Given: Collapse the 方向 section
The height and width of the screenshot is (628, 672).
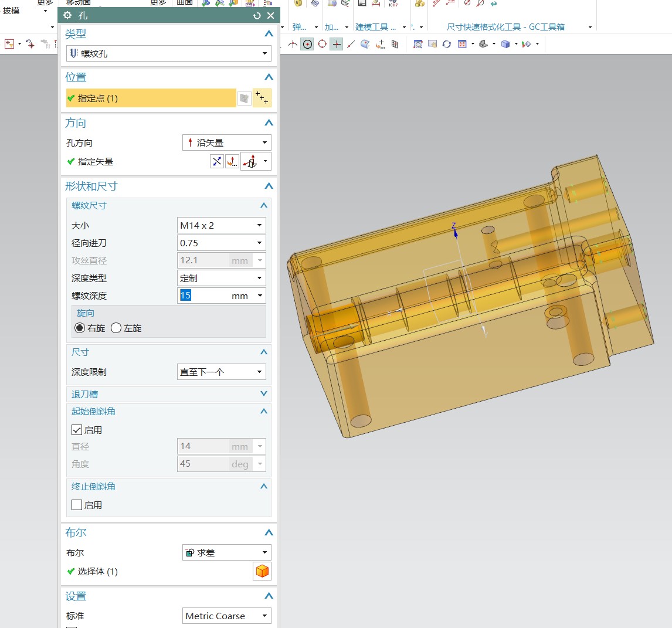Looking at the screenshot, I should (269, 123).
